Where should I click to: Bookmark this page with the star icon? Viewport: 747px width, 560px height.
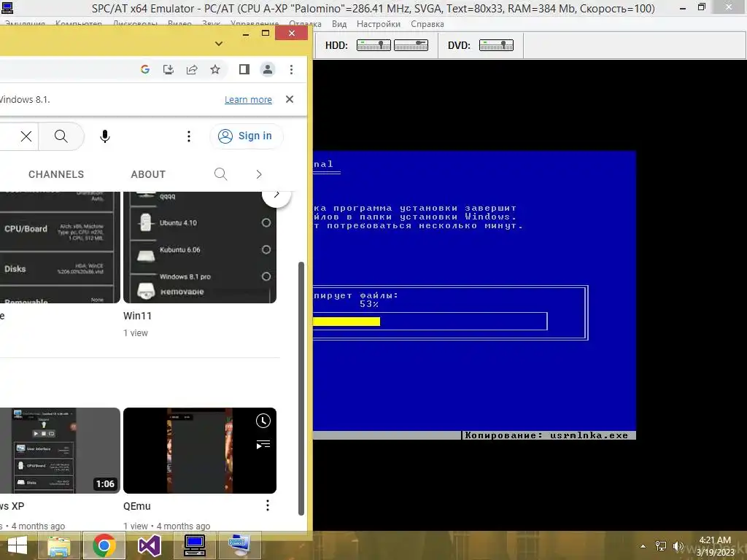coord(215,69)
